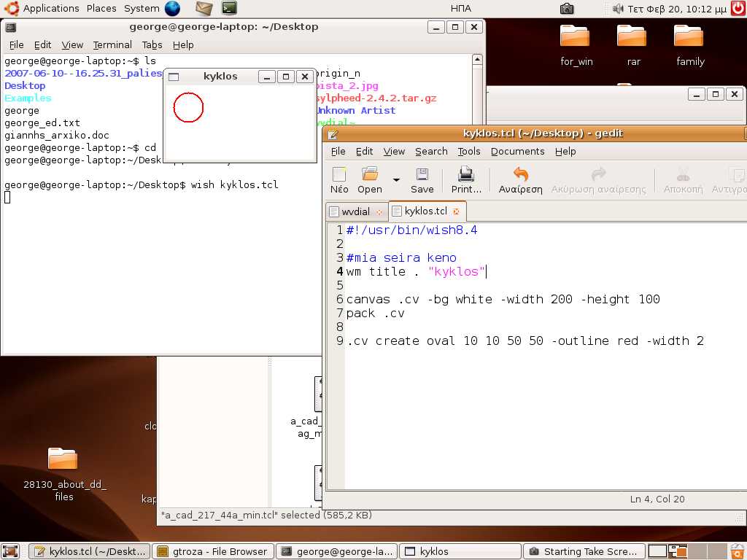Viewport: 747px width, 560px height.
Task: Switch to Starting Take Screenshot taskbar button
Action: point(584,551)
